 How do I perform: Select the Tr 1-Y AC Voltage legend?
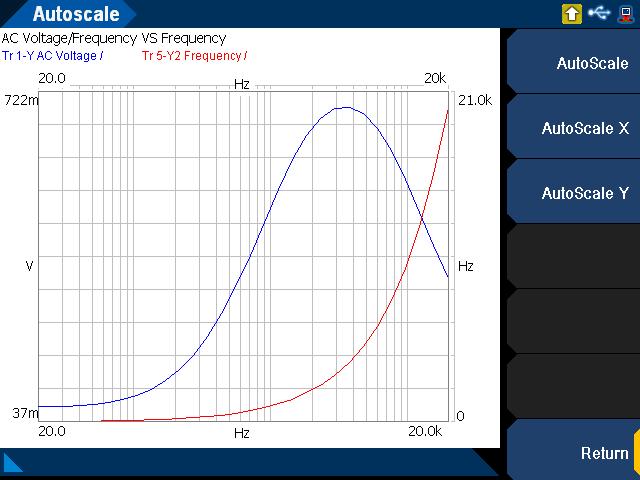52,56
